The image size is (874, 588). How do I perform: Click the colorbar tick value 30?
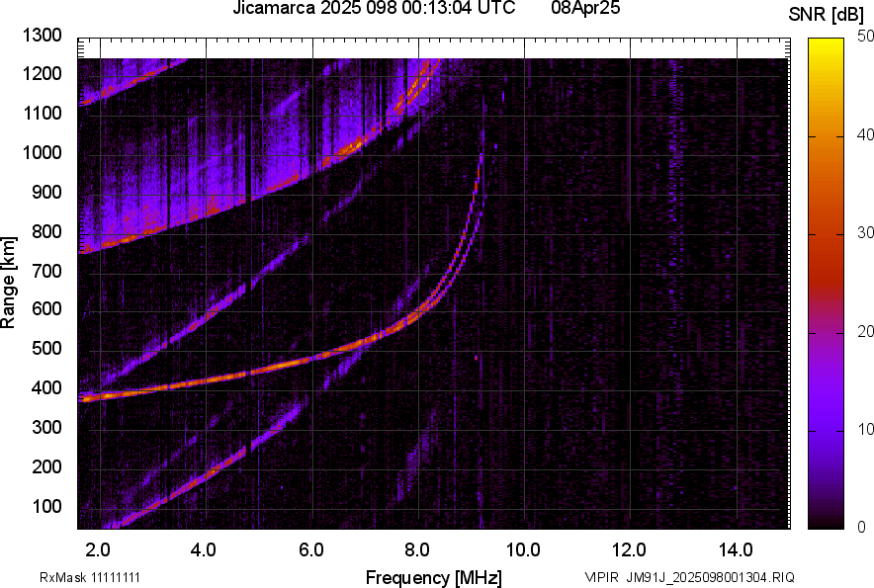coord(866,232)
